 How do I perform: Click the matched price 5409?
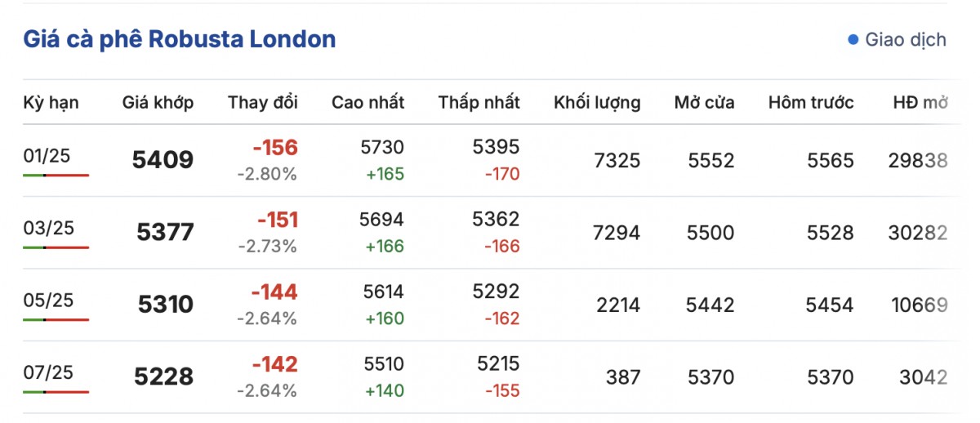163,160
